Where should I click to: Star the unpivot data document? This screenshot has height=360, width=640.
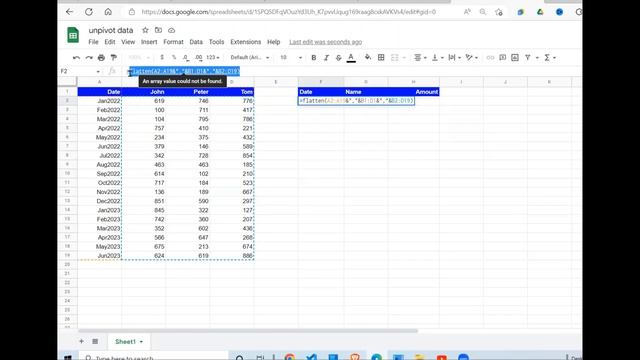click(x=145, y=30)
